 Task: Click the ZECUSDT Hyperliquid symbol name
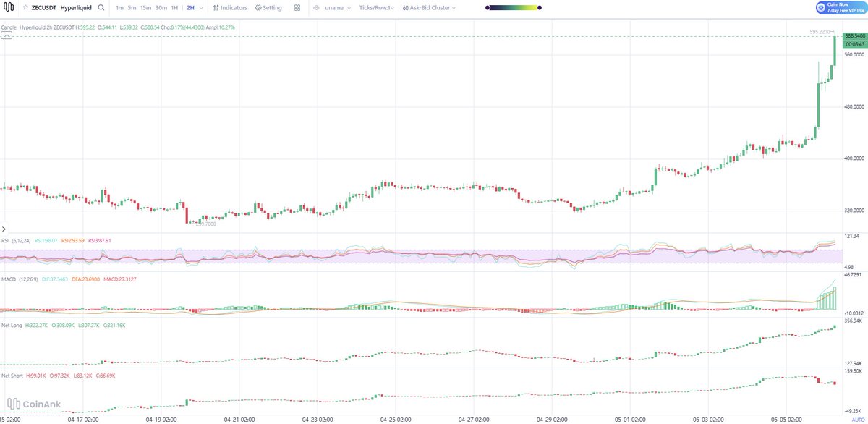click(61, 8)
